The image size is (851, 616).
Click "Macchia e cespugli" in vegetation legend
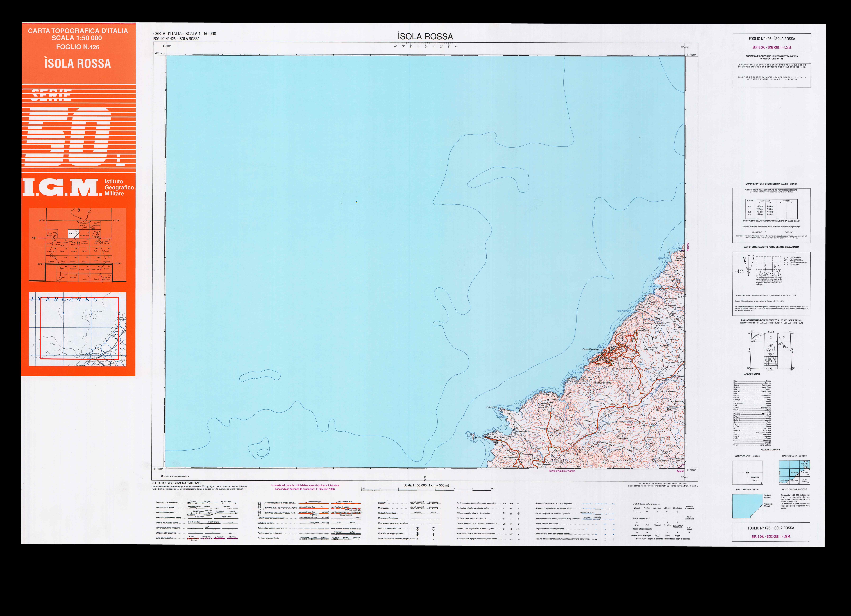point(690,508)
